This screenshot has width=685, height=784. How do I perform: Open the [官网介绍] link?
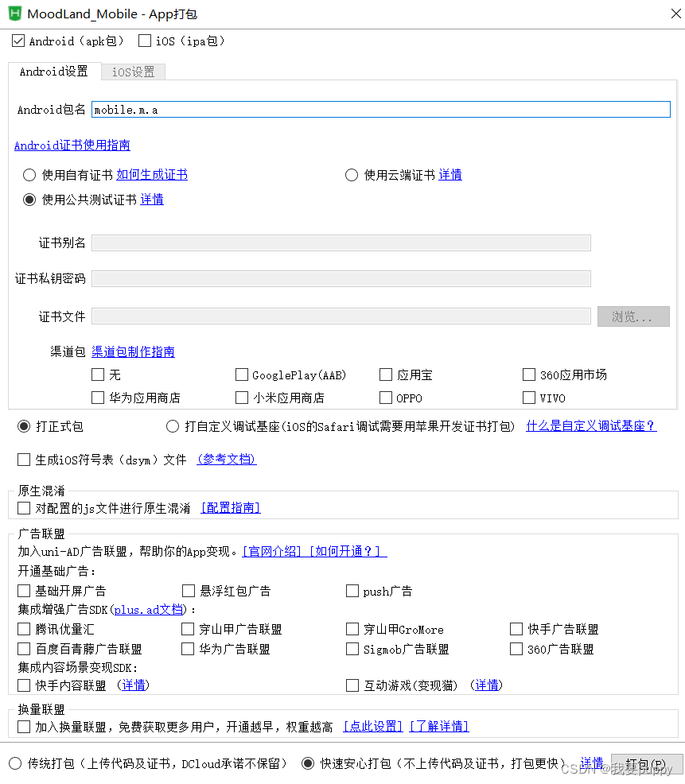(272, 551)
